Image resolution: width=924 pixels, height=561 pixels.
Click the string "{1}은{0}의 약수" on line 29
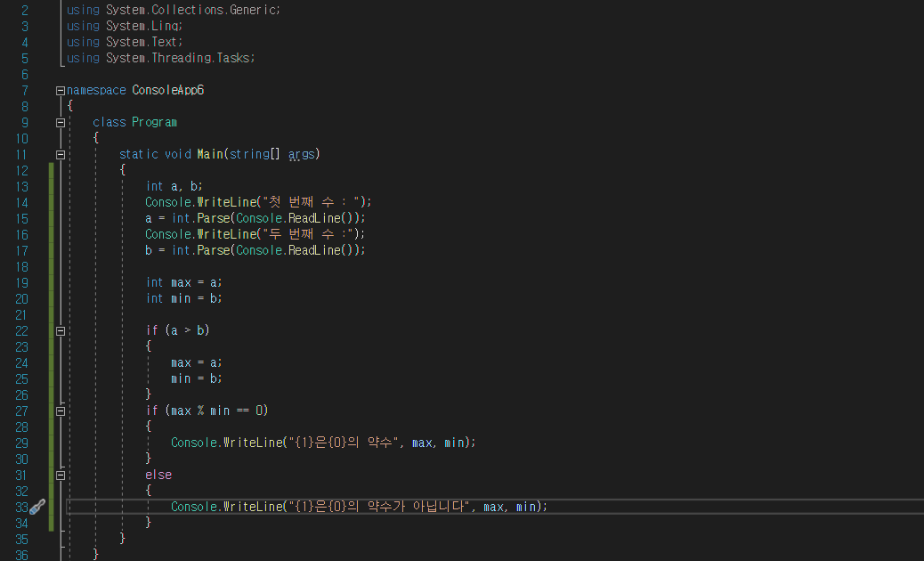(x=344, y=443)
